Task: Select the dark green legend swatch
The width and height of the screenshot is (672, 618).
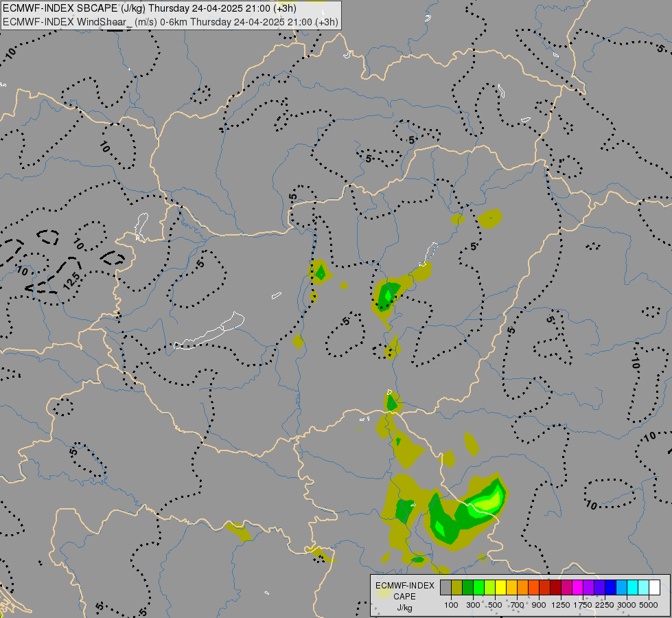Action: point(468,588)
